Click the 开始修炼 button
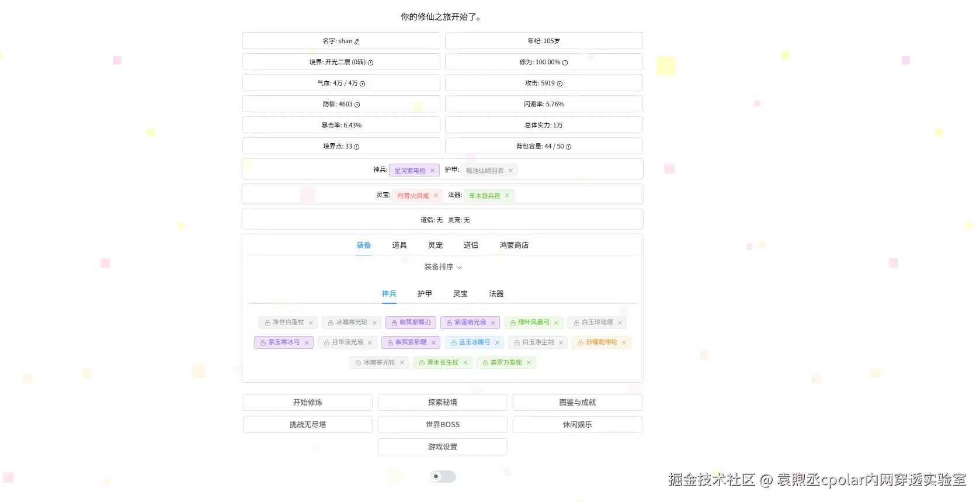 pyautogui.click(x=308, y=403)
